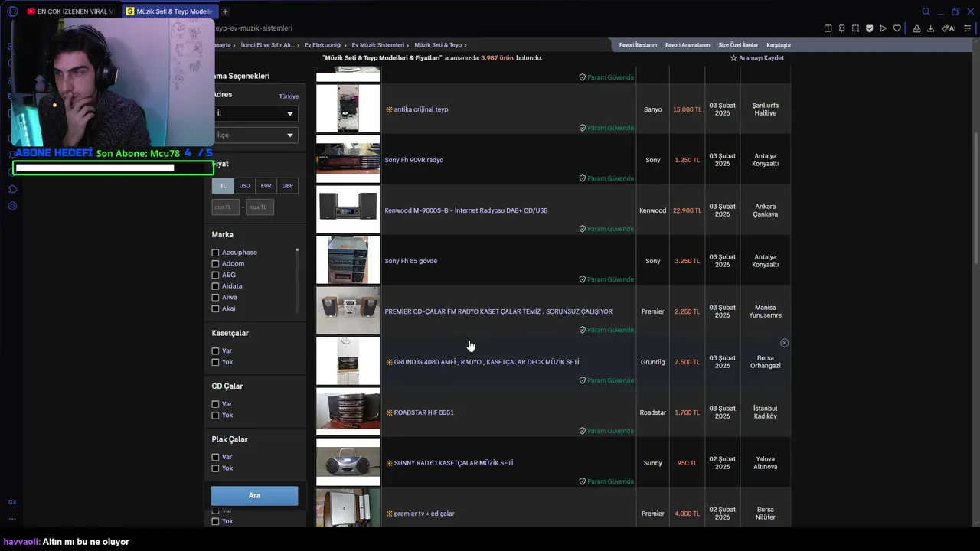The width and height of the screenshot is (980, 551).
Task: Click the send (paper plane) toolbar icon
Action: (x=883, y=28)
